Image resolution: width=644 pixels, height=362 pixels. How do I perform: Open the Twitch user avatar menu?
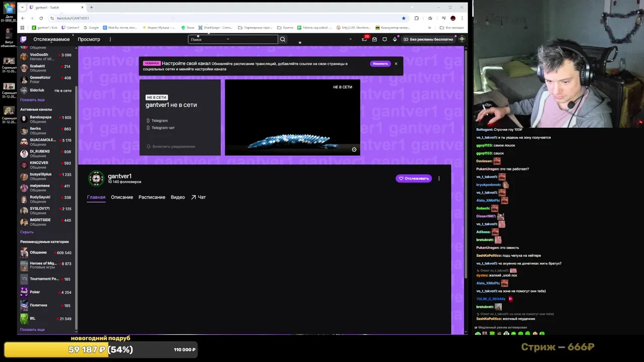click(x=461, y=39)
